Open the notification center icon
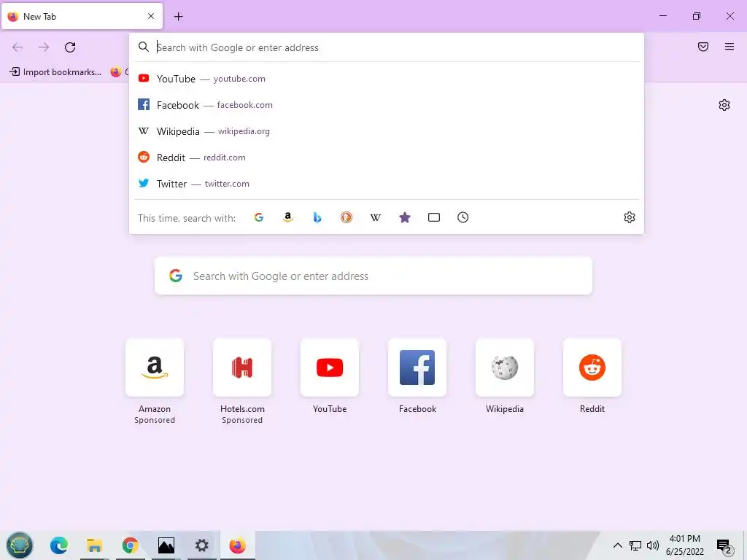Viewport: 747px width, 560px height. point(724,546)
